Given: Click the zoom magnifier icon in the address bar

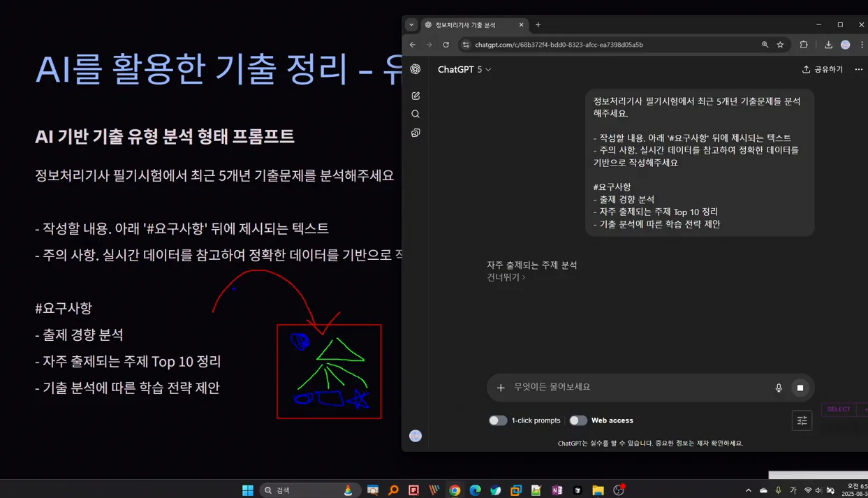Looking at the screenshot, I should click(x=765, y=45).
